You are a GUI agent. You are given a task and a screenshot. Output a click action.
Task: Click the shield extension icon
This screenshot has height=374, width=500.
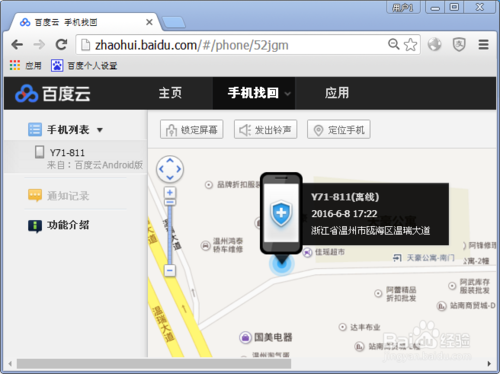pyautogui.click(x=459, y=44)
